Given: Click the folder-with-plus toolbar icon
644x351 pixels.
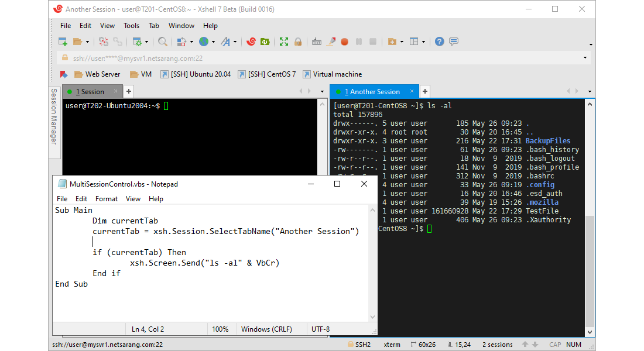Looking at the screenshot, I should (392, 42).
